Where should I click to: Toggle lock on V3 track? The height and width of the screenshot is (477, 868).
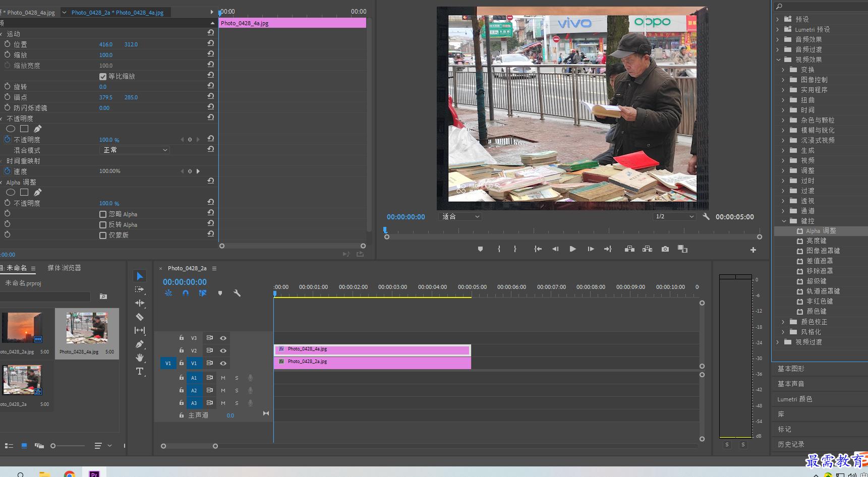182,338
